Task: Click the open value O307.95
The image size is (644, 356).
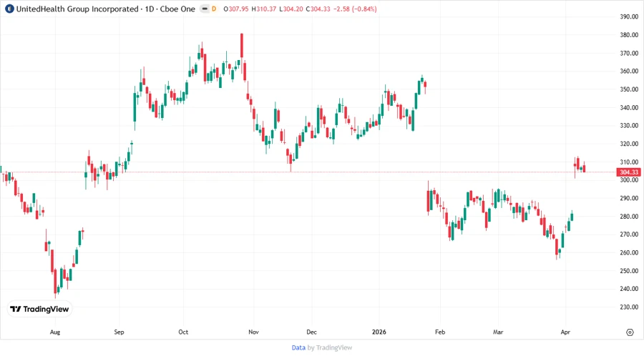Action: click(236, 9)
